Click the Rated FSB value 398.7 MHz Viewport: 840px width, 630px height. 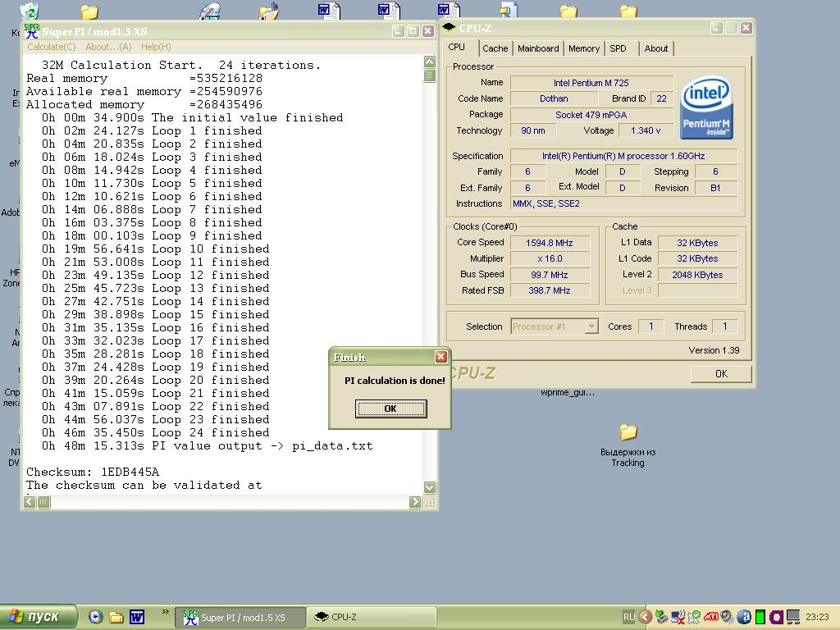[550, 290]
